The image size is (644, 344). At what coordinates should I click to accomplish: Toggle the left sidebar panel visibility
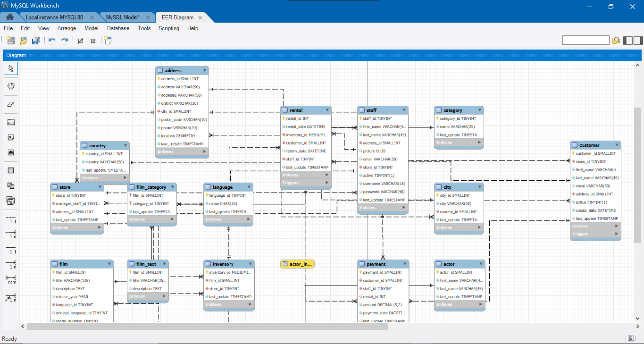pyautogui.click(x=628, y=41)
